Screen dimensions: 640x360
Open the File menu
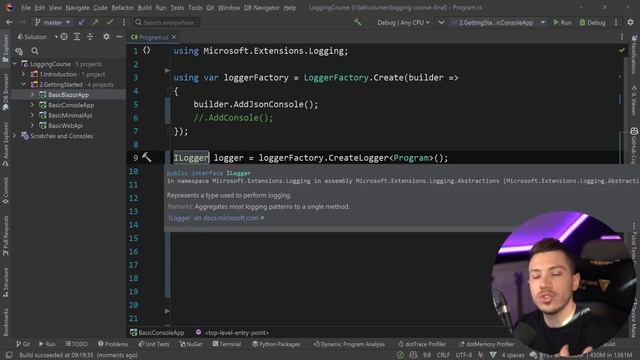point(26,8)
